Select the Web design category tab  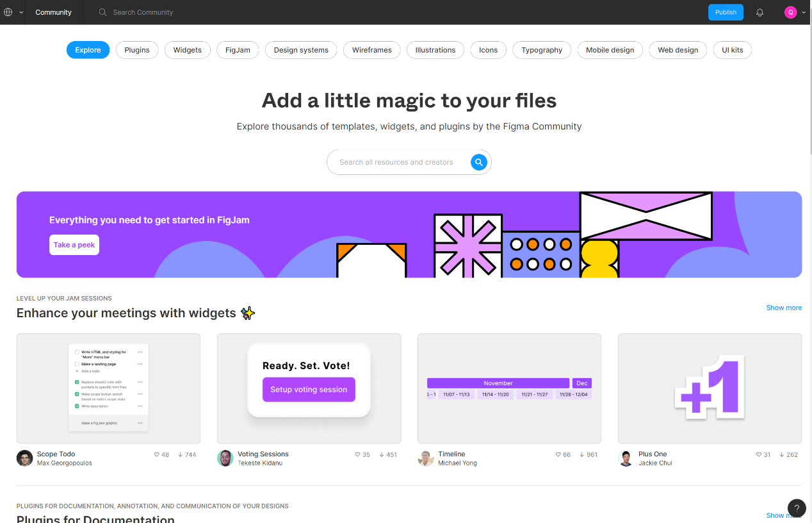(x=678, y=50)
